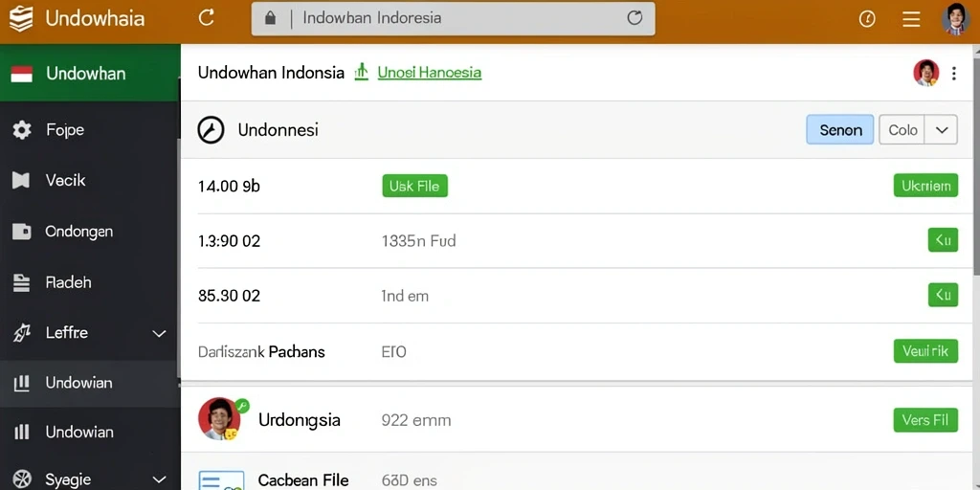
Task: Click the gear icon next to Fojpe
Action: (22, 130)
